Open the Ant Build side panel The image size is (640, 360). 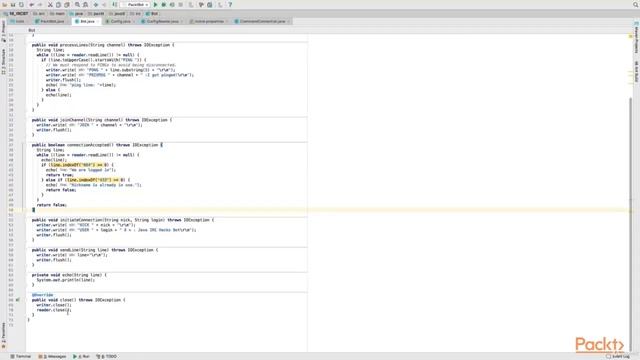(636, 71)
